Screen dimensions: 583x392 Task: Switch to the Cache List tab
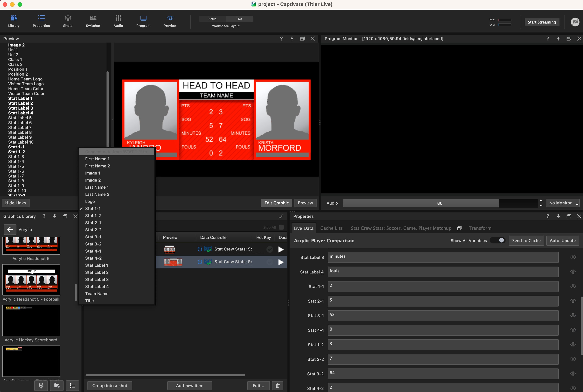(x=331, y=228)
